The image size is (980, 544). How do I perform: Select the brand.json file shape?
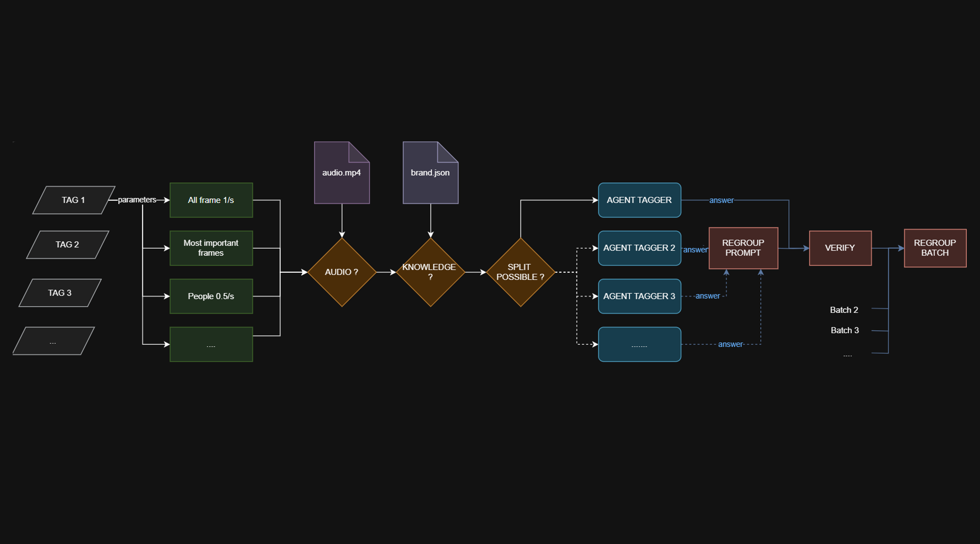tap(430, 173)
